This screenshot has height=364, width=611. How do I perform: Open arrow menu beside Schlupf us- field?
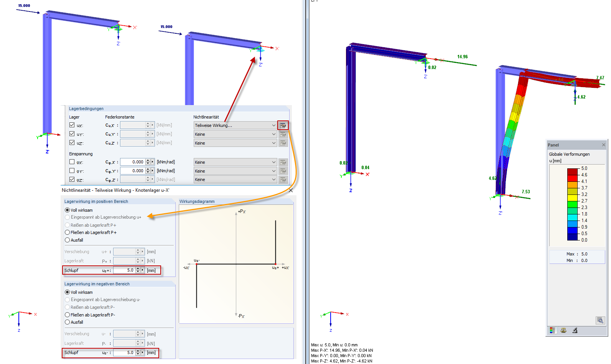click(x=142, y=352)
